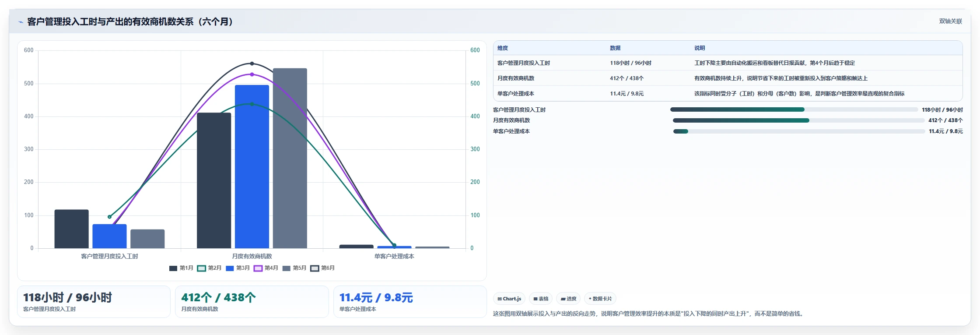Screen dimensions: 980x335
Task: Open the 11.4元 / 9.8元 stat card
Action: [410, 302]
